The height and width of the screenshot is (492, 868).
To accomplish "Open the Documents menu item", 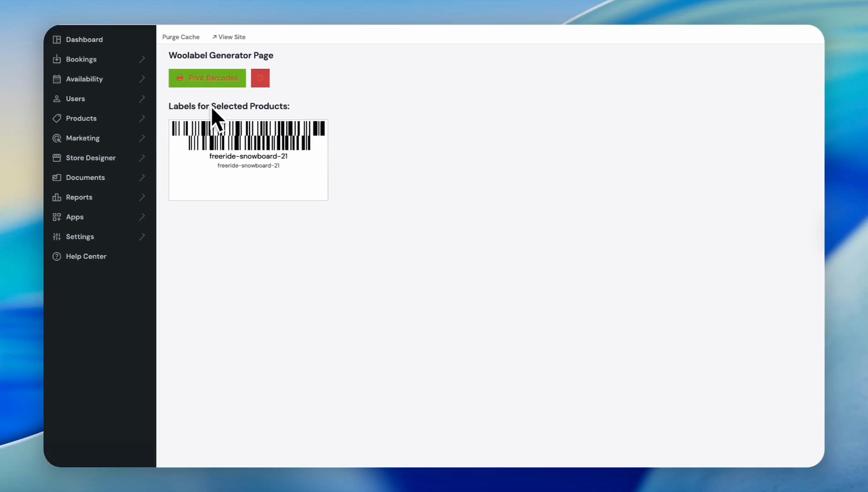I will (85, 178).
